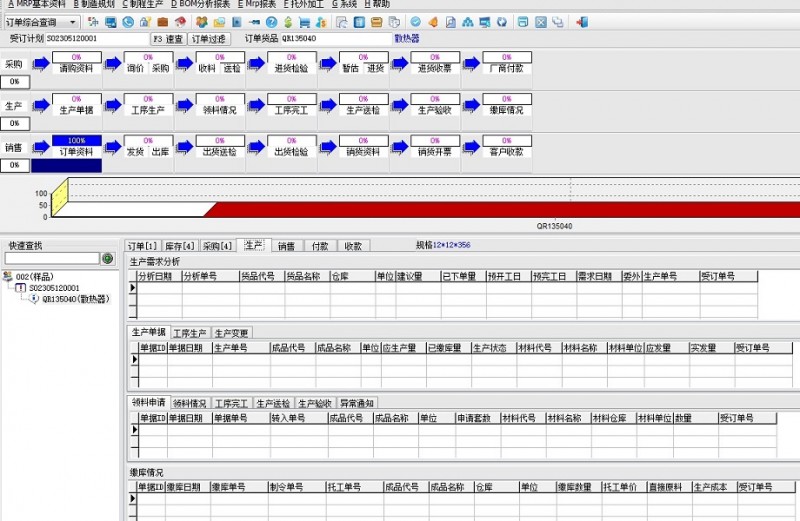Click the blue book toolbar icon
This screenshot has width=800, height=521.
pos(237,22)
